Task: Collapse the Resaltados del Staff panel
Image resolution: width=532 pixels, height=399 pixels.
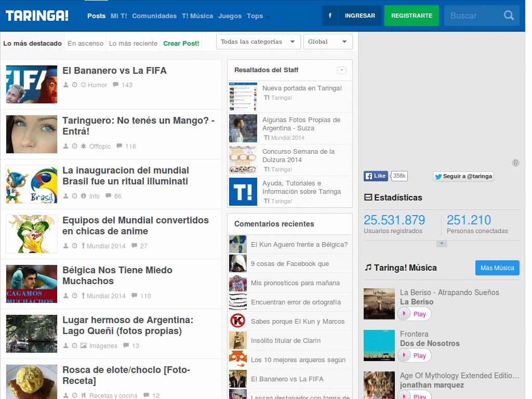Action: (342, 70)
